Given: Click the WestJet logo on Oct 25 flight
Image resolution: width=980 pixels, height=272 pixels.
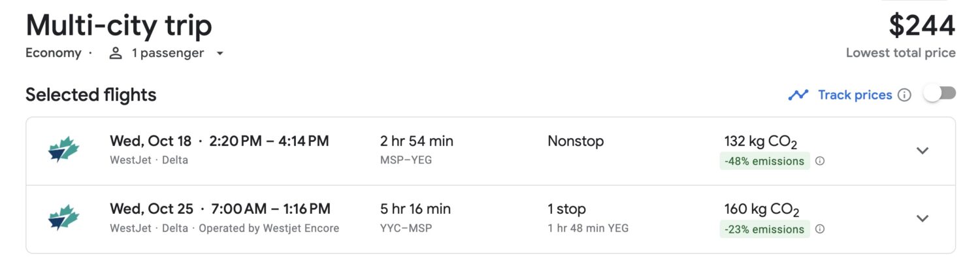Looking at the screenshot, I should click(63, 218).
